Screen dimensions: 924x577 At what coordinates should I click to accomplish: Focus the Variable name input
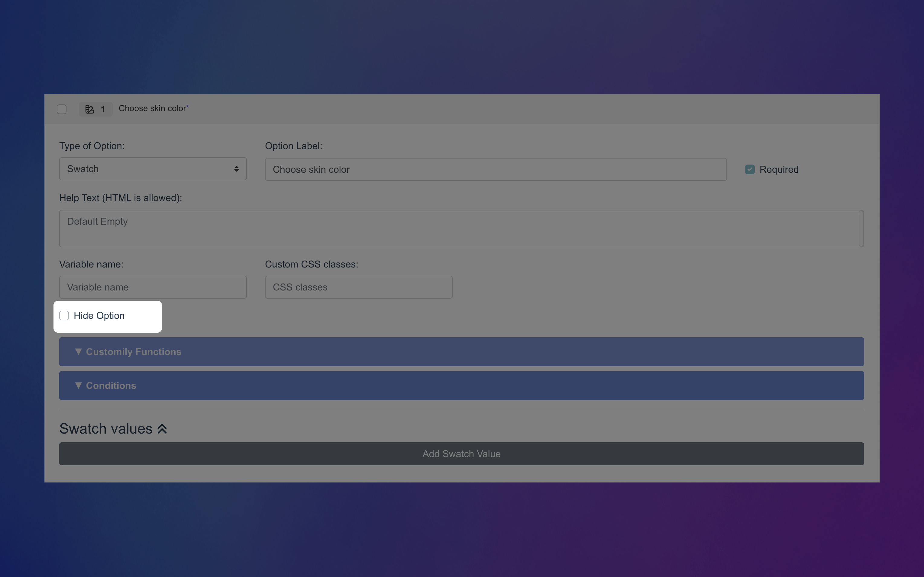152,287
